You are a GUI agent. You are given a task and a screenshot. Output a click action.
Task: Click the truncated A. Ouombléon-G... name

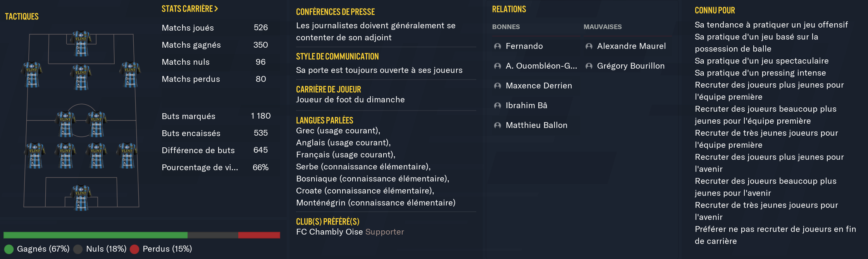pyautogui.click(x=541, y=66)
